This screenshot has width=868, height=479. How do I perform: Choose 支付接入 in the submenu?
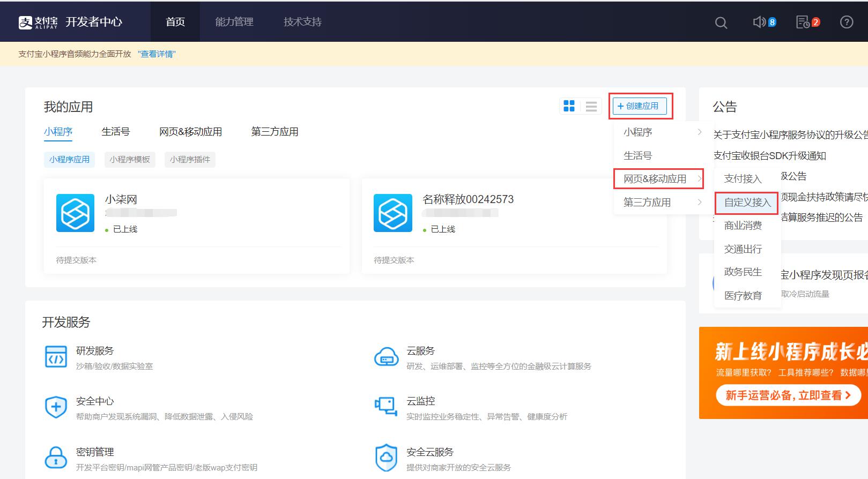pyautogui.click(x=747, y=179)
